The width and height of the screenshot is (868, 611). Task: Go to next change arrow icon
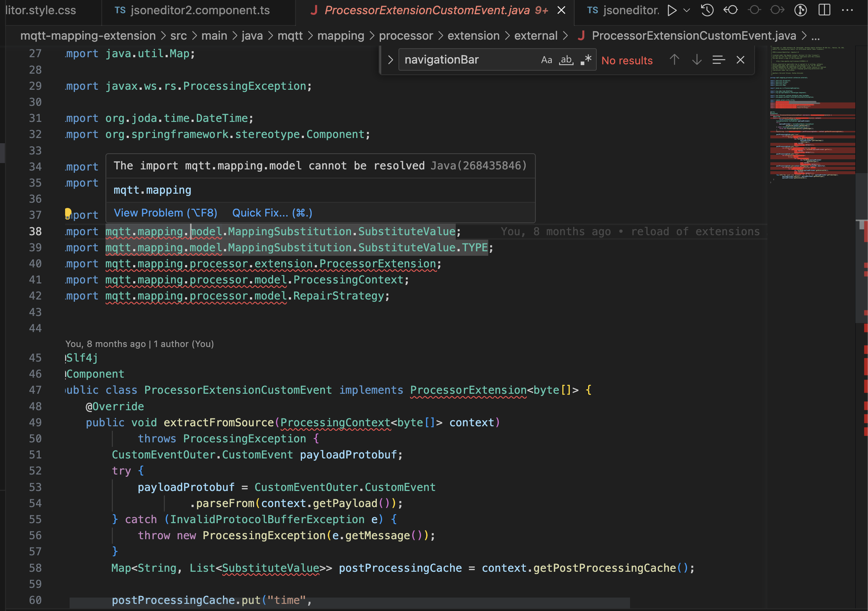(777, 10)
